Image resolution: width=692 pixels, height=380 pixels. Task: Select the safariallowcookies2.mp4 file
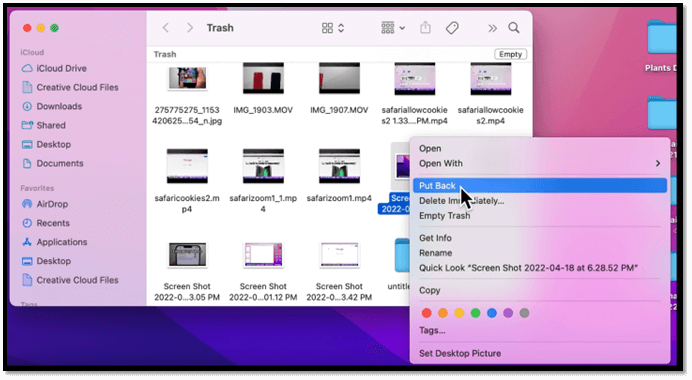coord(491,79)
